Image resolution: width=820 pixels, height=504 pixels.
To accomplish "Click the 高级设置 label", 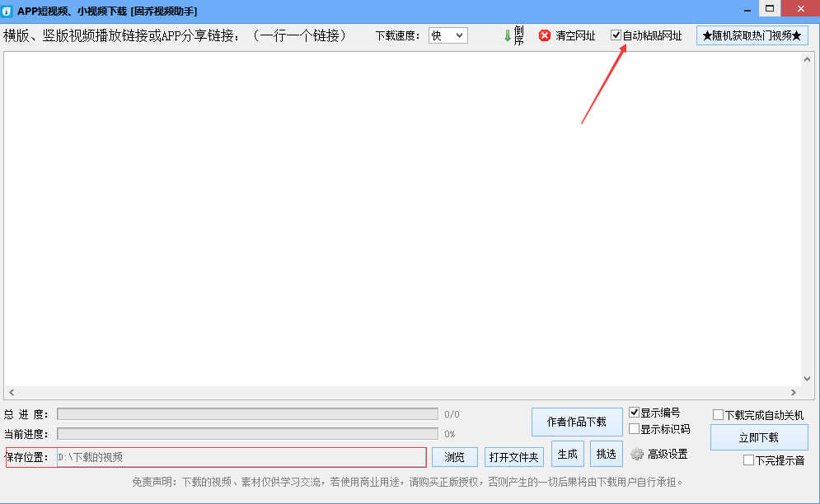I will pyautogui.click(x=668, y=454).
